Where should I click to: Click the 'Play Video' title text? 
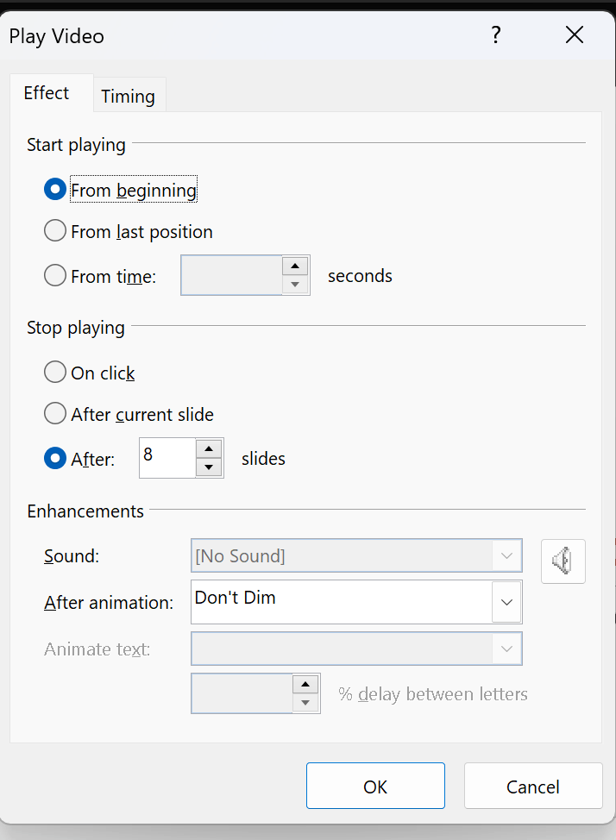pos(56,36)
